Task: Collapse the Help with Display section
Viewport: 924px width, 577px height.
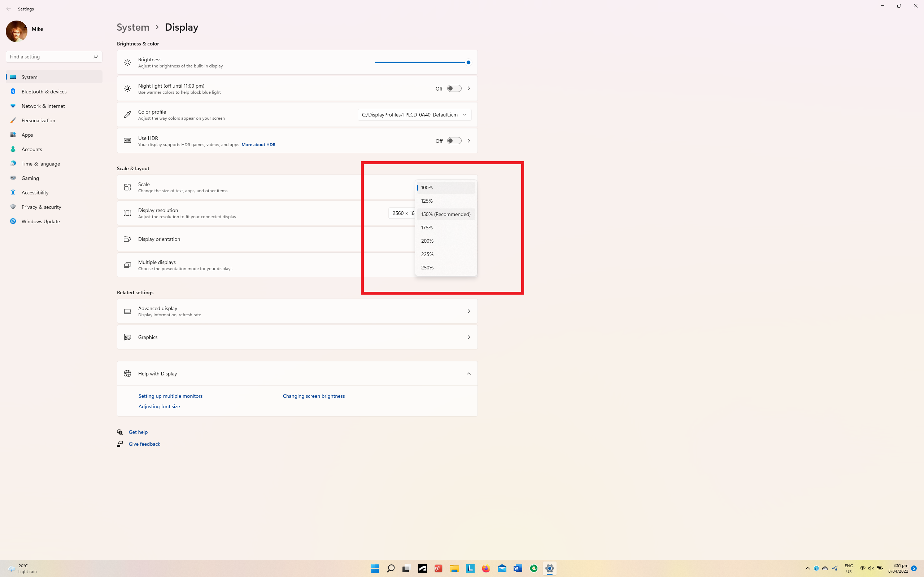Action: [468, 374]
